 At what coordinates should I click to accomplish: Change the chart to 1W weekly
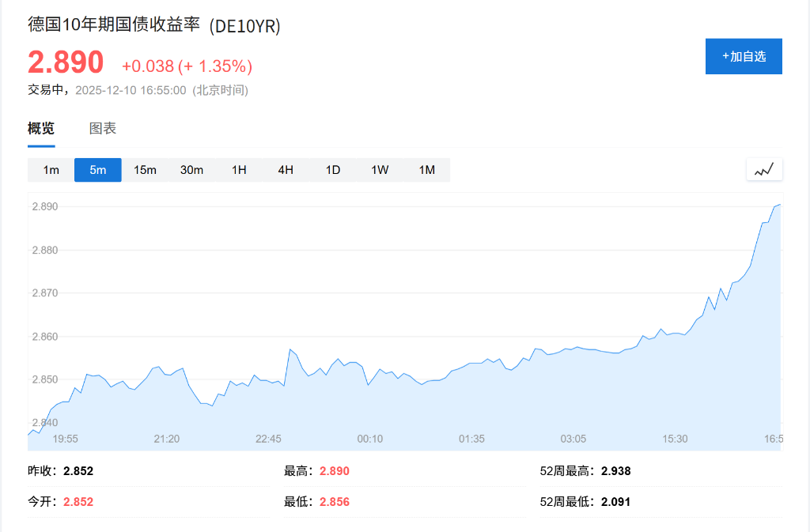click(380, 170)
